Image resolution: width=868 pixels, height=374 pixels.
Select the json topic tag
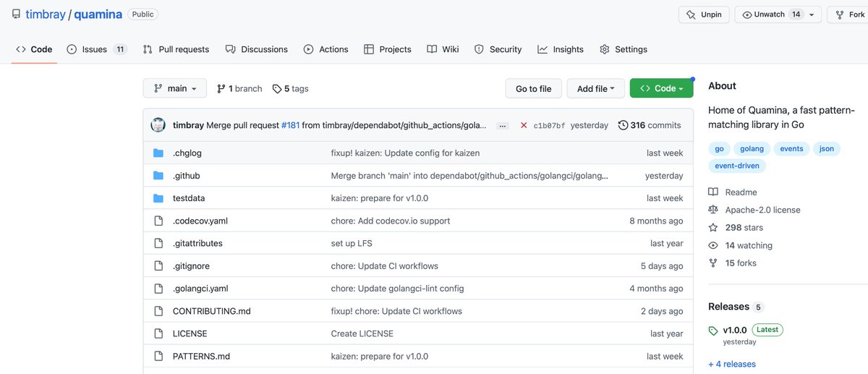(x=826, y=148)
